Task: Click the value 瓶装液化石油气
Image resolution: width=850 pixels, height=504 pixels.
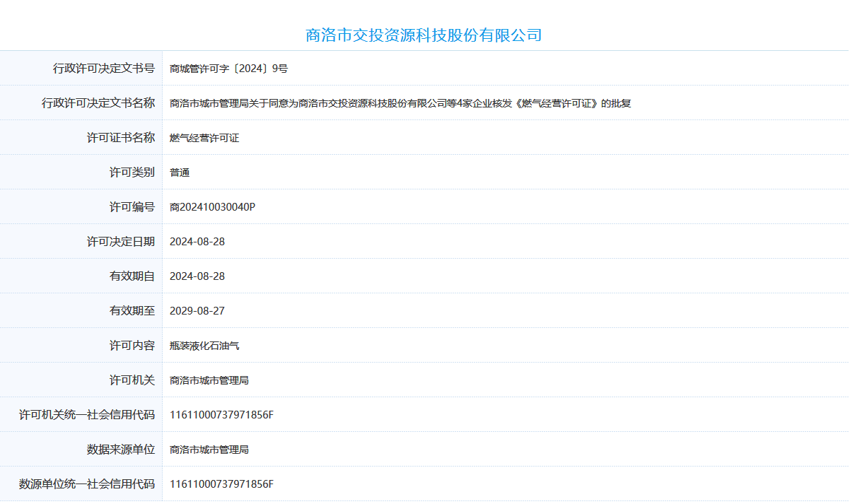Action: (204, 346)
